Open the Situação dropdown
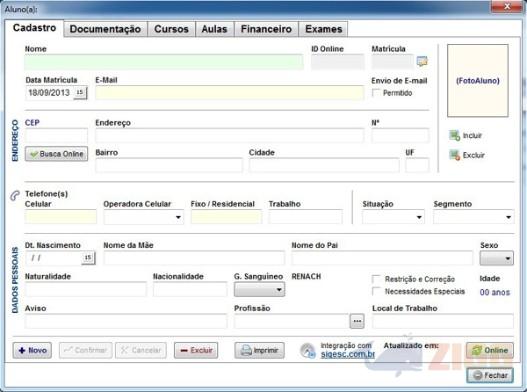This screenshot has width=527, height=392. pos(419,217)
